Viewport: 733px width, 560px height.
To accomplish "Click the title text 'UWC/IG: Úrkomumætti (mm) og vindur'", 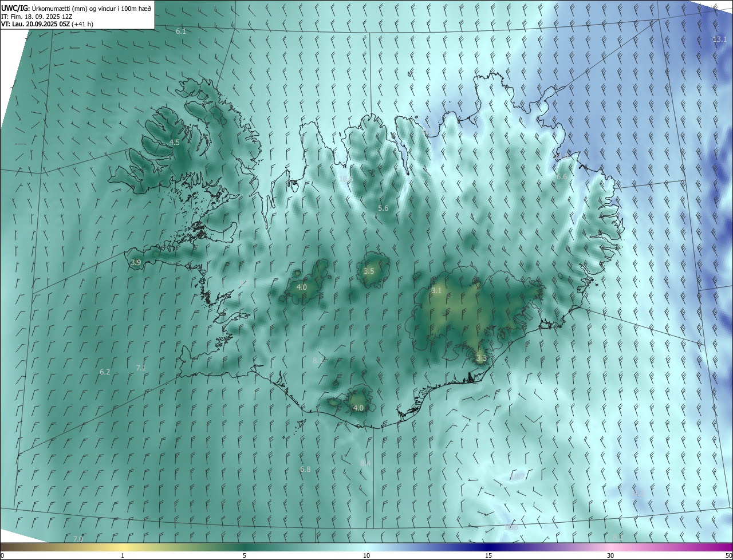I will (76, 8).
